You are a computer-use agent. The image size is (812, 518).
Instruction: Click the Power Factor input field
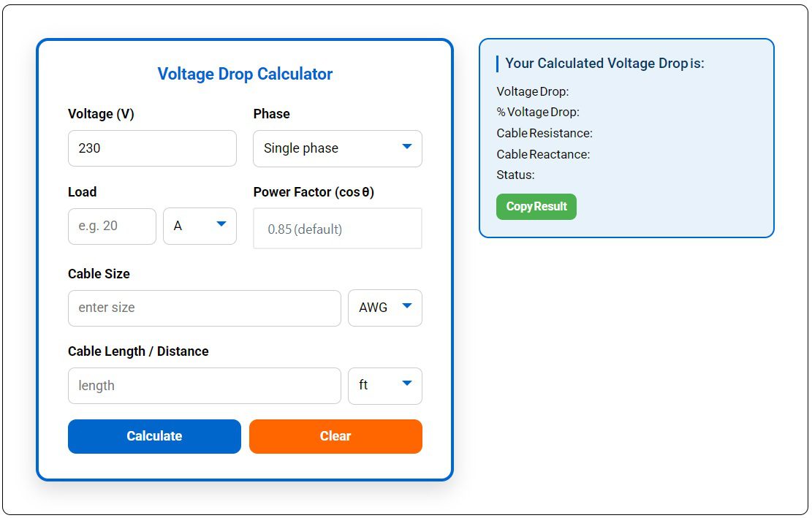[337, 229]
